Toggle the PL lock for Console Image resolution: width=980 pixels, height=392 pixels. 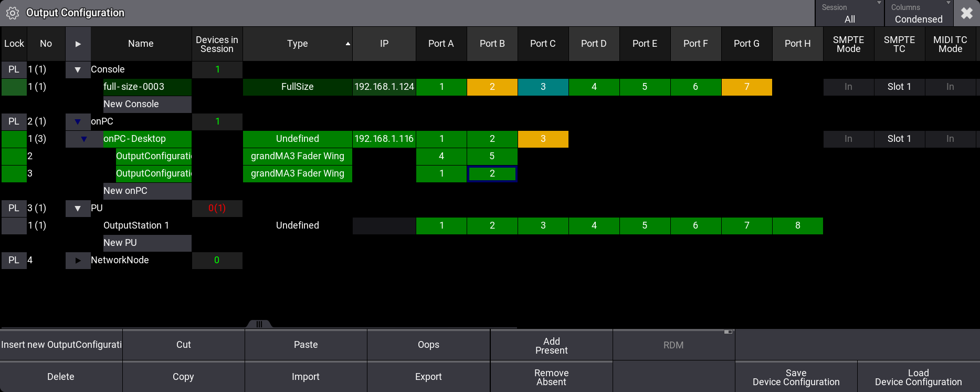pyautogui.click(x=14, y=69)
